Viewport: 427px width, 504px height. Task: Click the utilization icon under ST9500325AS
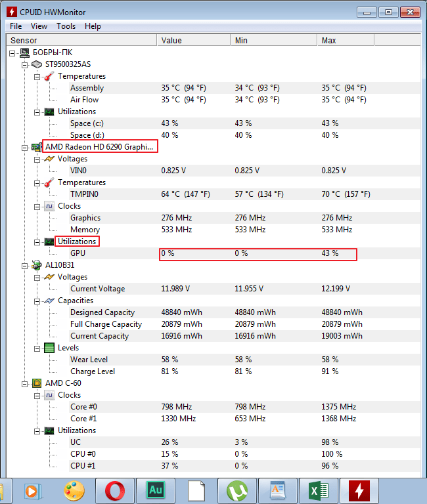pyautogui.click(x=49, y=112)
